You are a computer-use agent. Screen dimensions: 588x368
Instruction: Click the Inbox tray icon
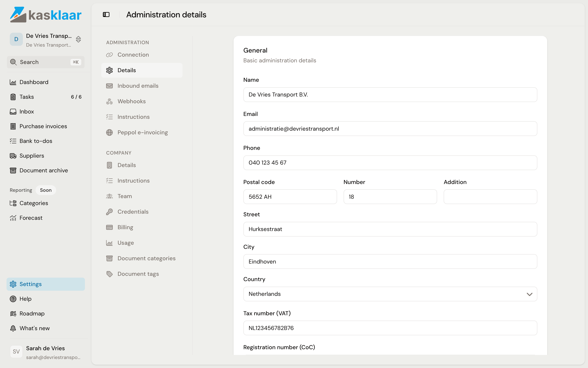pos(13,111)
